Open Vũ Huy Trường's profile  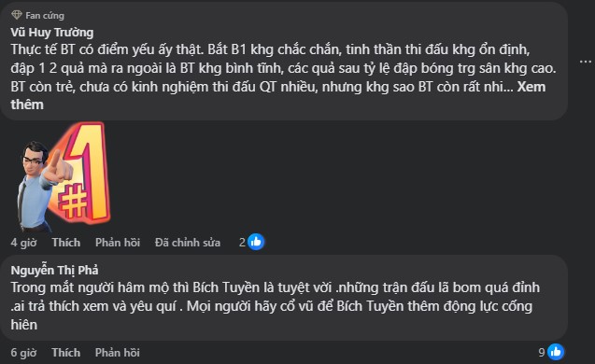(52, 33)
